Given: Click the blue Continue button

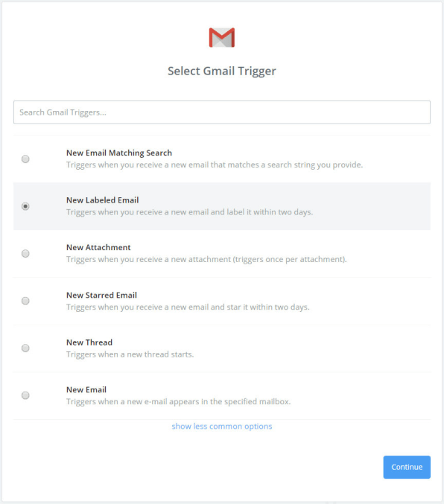Looking at the screenshot, I should [x=407, y=467].
